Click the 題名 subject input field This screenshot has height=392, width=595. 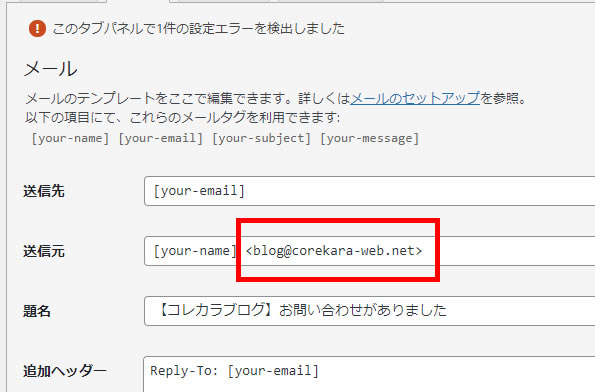click(x=369, y=311)
